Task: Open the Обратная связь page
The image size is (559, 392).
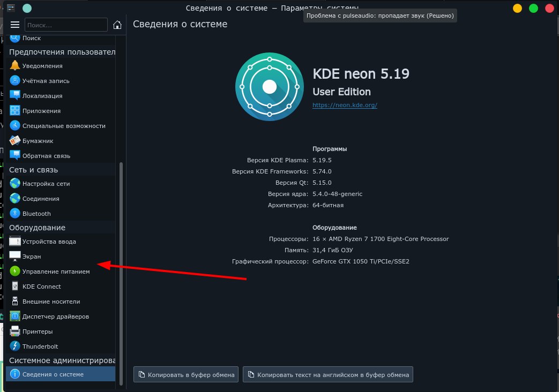Action: 61,155
